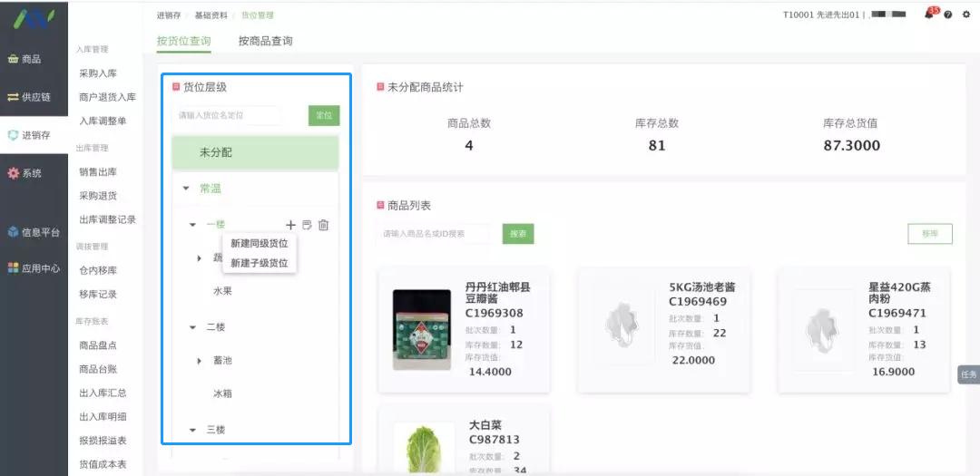Open 出库调整记录 in the submenu
Screen dimensions: 980x476
107,219
